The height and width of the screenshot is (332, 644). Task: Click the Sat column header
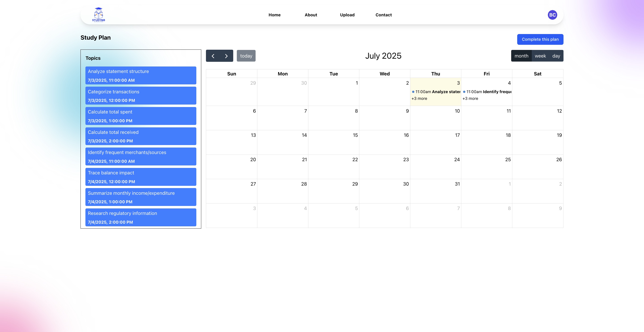[538, 74]
